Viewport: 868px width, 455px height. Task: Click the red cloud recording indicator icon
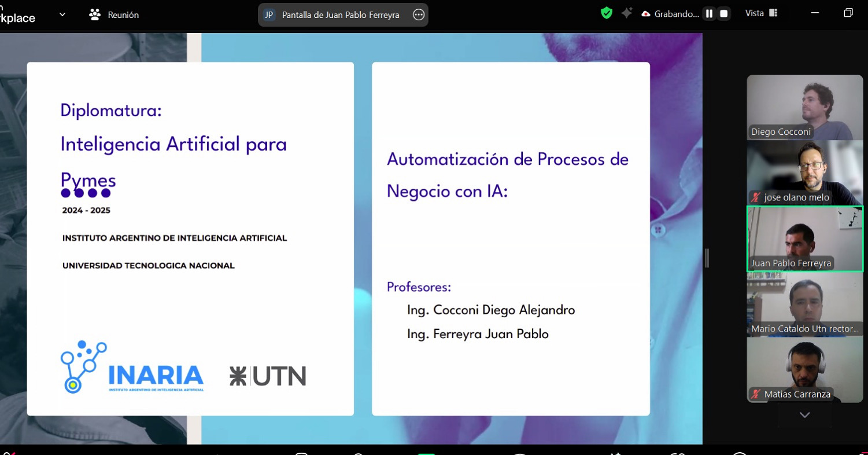(646, 14)
